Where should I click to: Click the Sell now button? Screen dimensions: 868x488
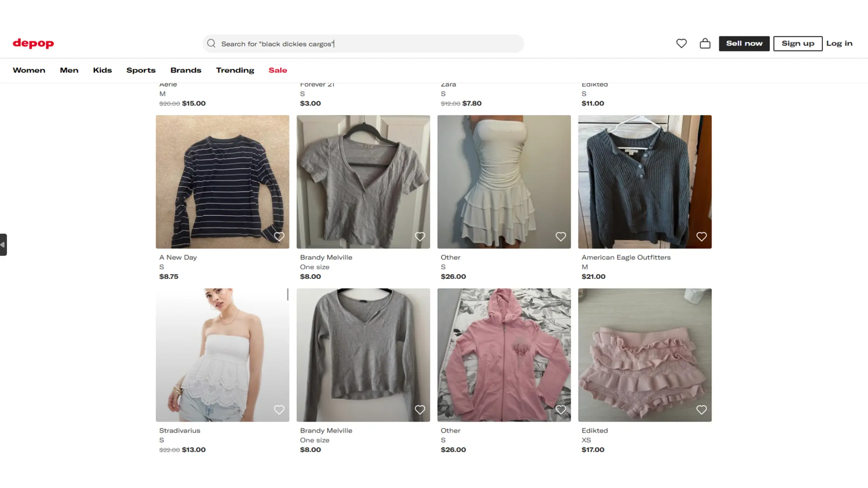click(x=744, y=43)
